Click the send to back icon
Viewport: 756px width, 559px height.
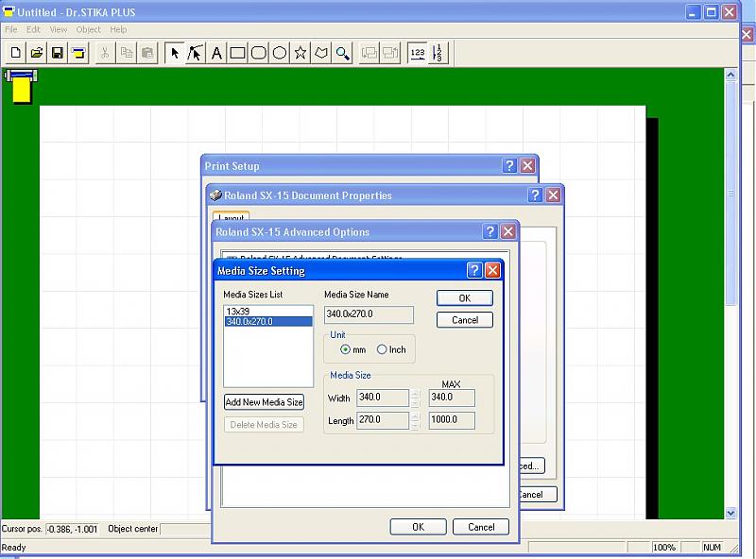369,53
